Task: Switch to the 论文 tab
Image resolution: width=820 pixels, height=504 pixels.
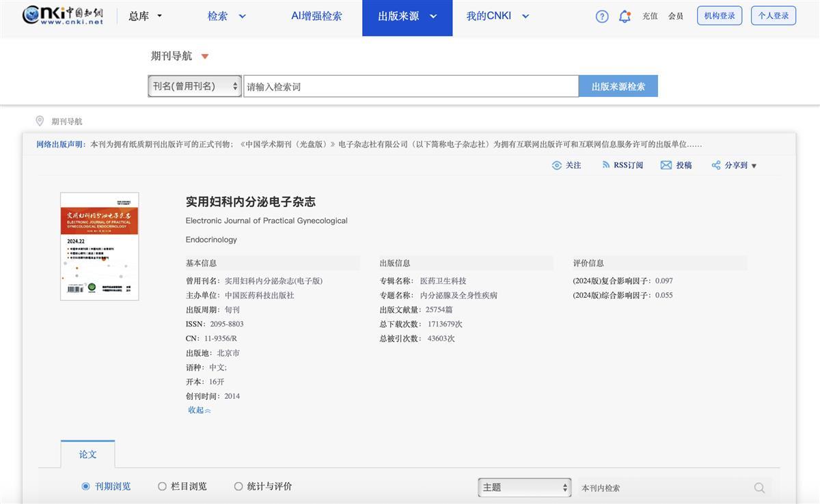Action: (x=87, y=454)
